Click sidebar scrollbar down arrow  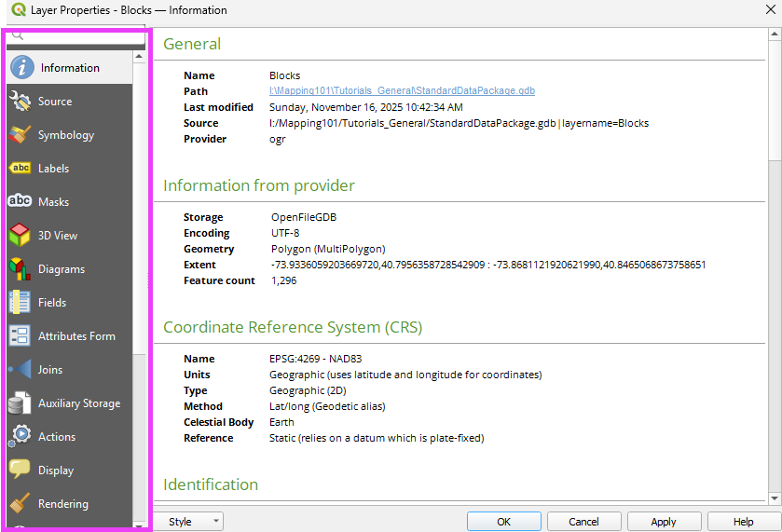139,525
